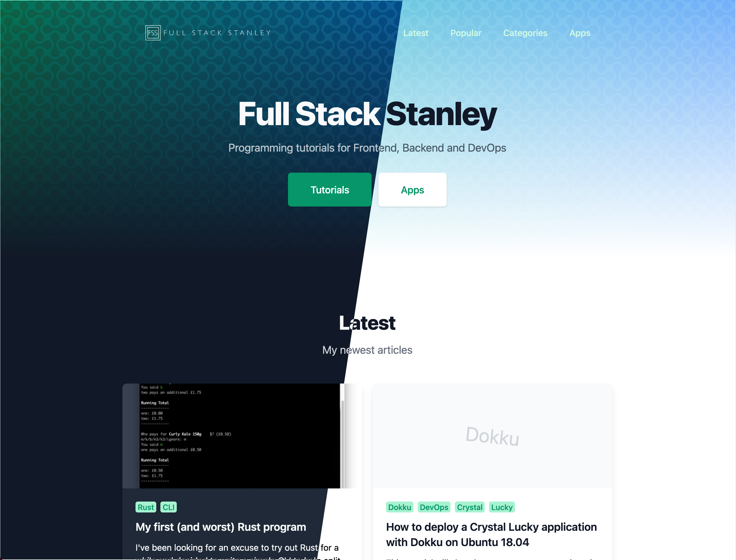Screen dimensions: 736x560
Task: Click the Rust tag icon on first article
Action: [x=145, y=507]
